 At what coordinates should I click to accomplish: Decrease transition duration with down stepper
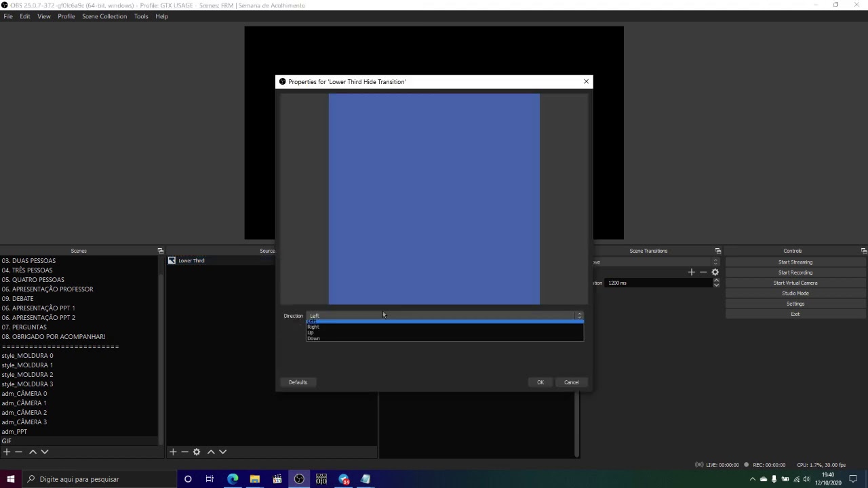(x=716, y=285)
